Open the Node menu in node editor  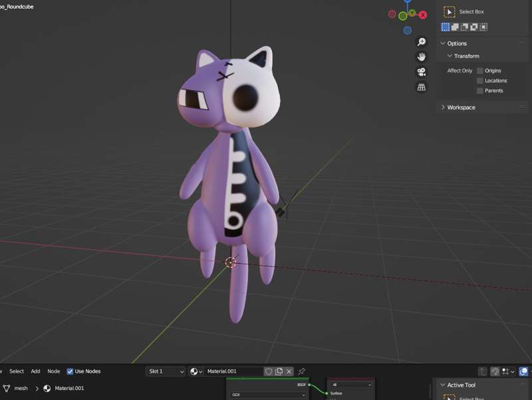[x=54, y=371]
